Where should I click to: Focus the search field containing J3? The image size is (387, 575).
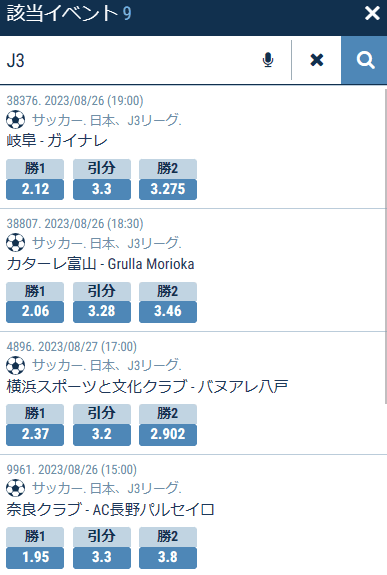[x=128, y=60]
